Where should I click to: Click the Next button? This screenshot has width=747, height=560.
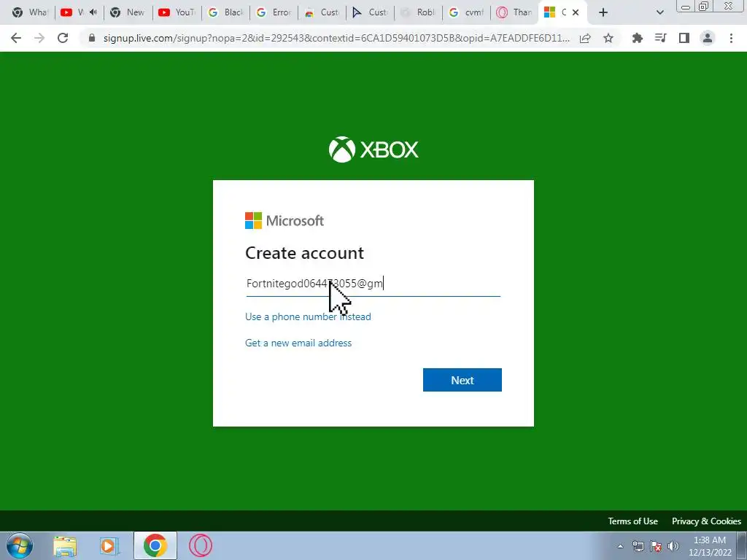(462, 380)
